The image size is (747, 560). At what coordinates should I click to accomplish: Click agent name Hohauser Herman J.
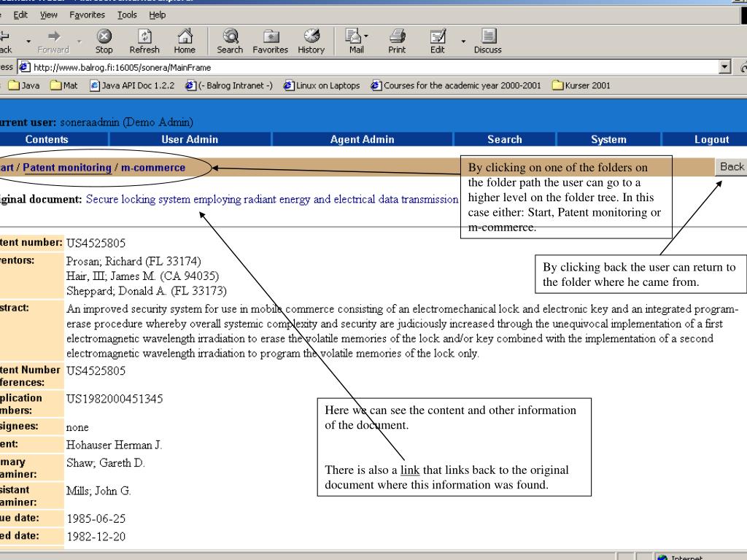(x=114, y=446)
